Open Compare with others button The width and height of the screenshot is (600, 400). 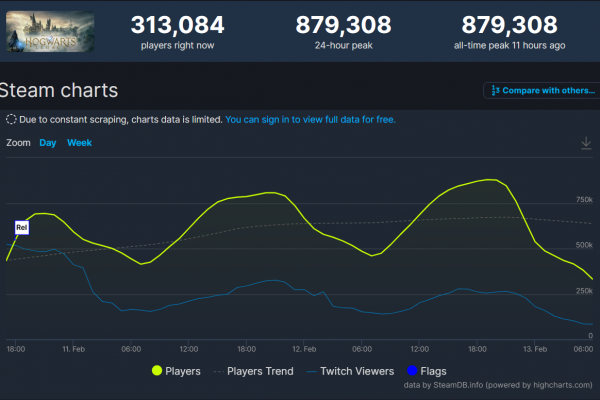click(x=542, y=90)
